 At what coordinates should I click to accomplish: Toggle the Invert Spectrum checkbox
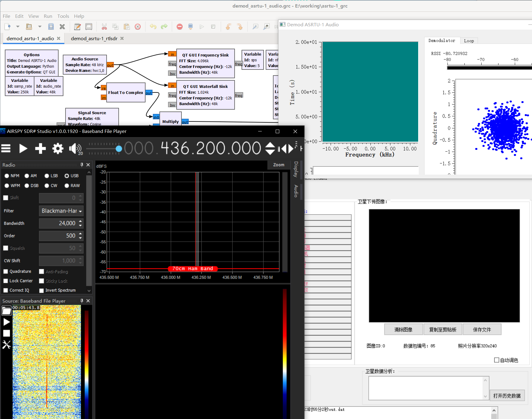point(42,290)
